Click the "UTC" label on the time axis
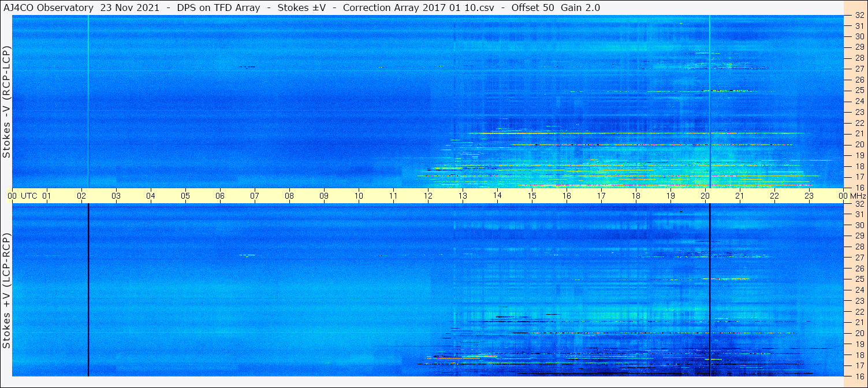The width and height of the screenshot is (868, 388). coord(28,196)
